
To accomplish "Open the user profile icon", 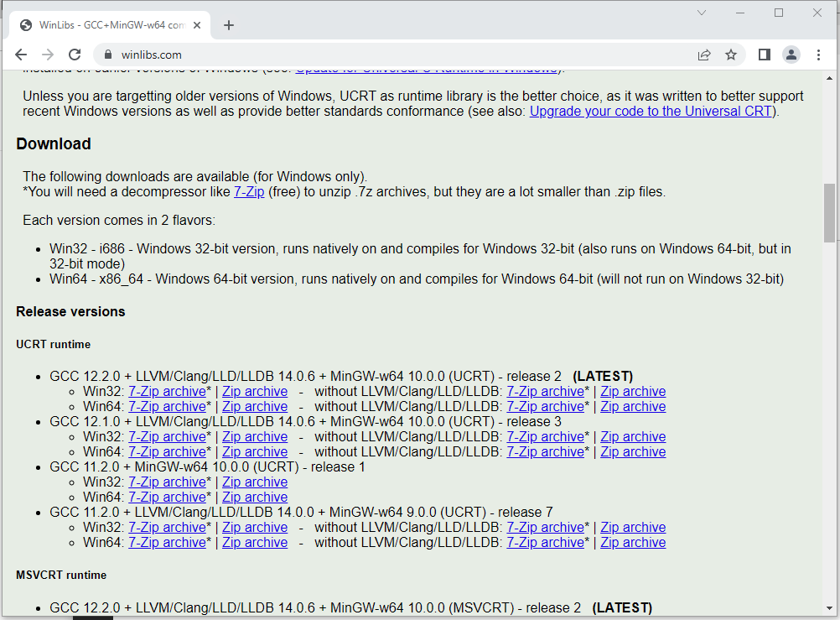I will tap(791, 55).
